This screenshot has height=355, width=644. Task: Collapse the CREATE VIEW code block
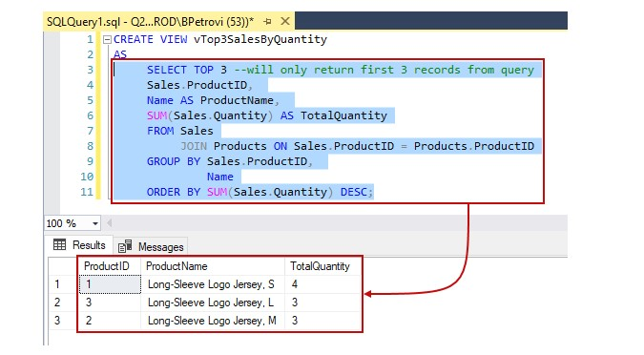click(x=107, y=39)
